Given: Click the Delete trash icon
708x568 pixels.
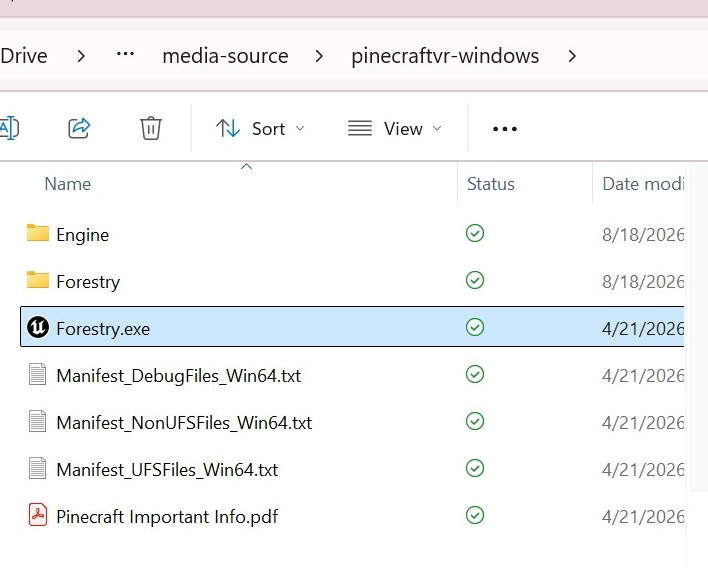Looking at the screenshot, I should coord(150,129).
